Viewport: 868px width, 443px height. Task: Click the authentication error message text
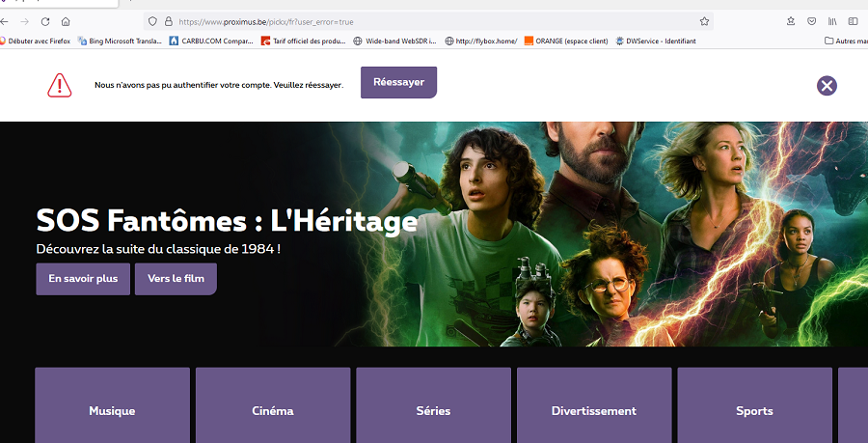coord(219,85)
